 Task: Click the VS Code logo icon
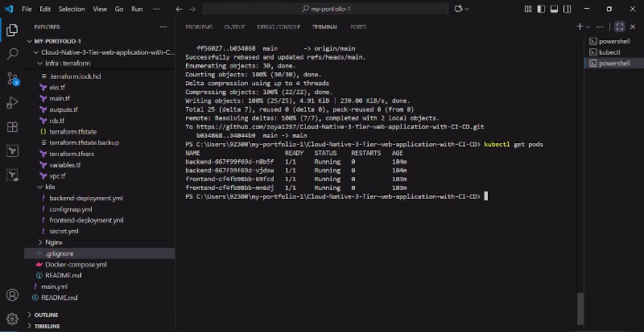click(9, 9)
